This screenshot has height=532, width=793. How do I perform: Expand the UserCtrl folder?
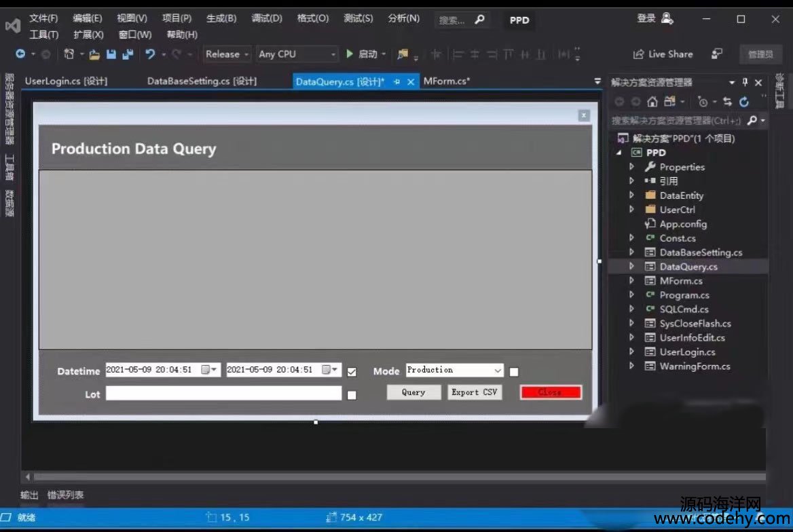click(x=631, y=209)
